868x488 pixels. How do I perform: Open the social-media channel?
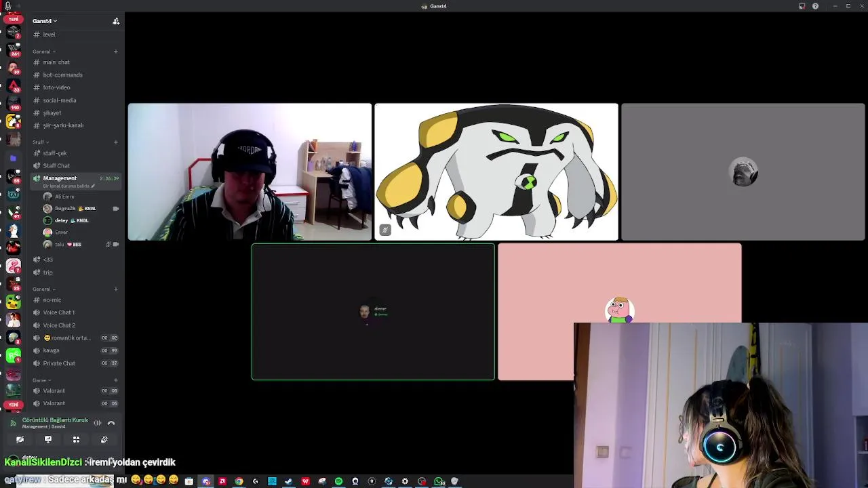click(x=76, y=100)
